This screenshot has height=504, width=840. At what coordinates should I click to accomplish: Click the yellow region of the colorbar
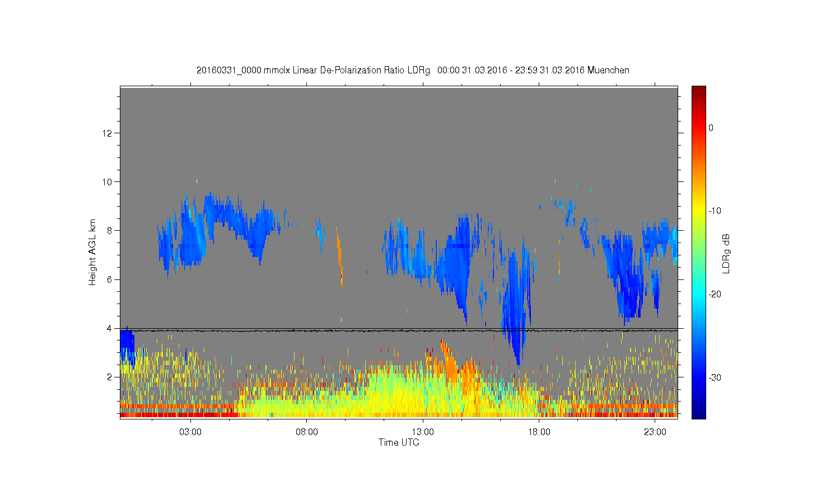(x=698, y=211)
